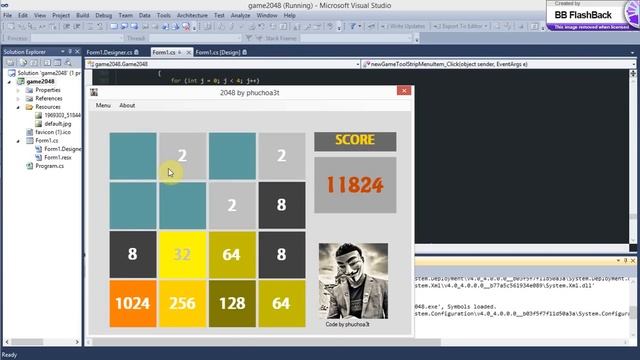Screen dimensions: 640x360
Task: Expand the Properties folder node
Action: [x=18, y=90]
